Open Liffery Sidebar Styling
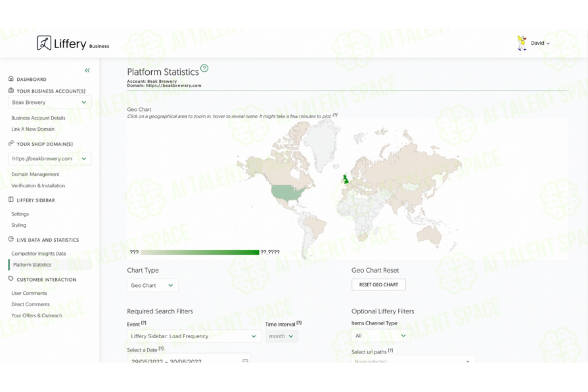The width and height of the screenshot is (588, 392). (x=19, y=225)
